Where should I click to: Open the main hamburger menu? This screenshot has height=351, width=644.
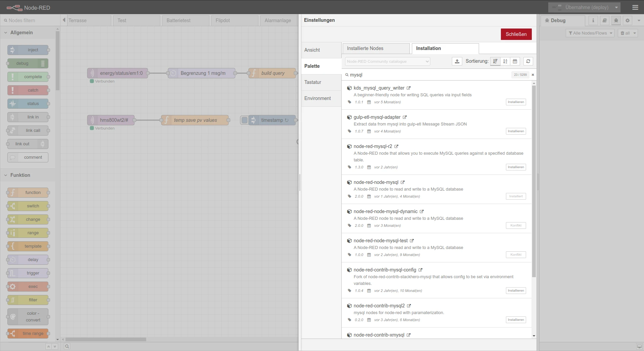click(x=635, y=7)
